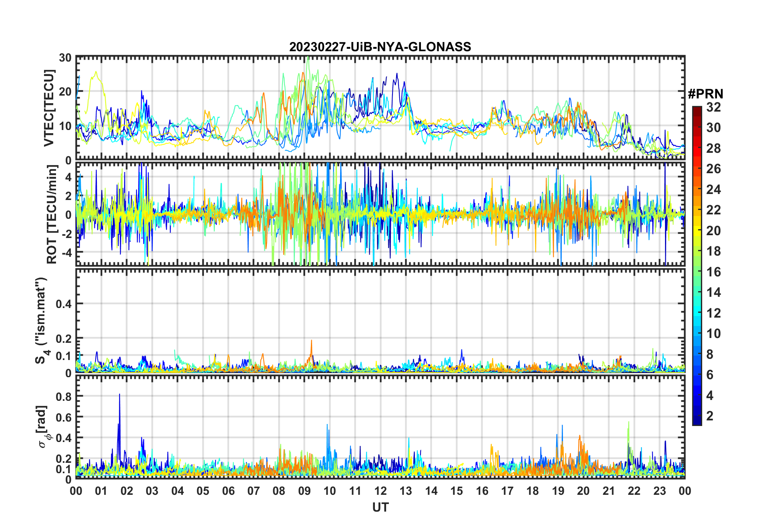Select the colorbar tick label "18"
Screen dimensions: 761x532
(x=713, y=251)
